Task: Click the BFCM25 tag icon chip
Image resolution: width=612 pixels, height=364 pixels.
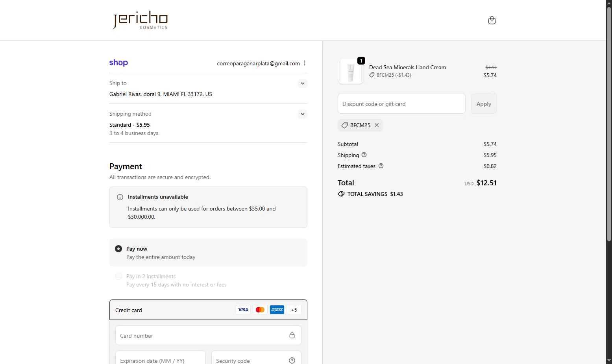Action: (x=345, y=125)
